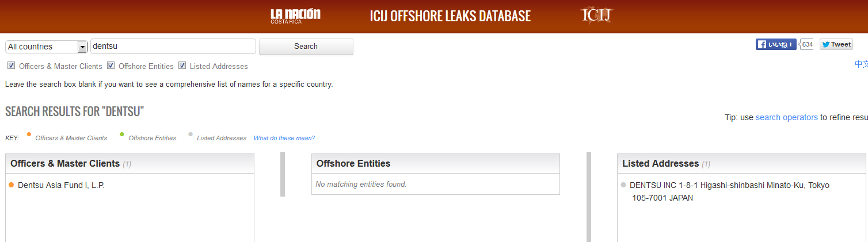
Task: Click the search text field containing dentsu
Action: (173, 47)
